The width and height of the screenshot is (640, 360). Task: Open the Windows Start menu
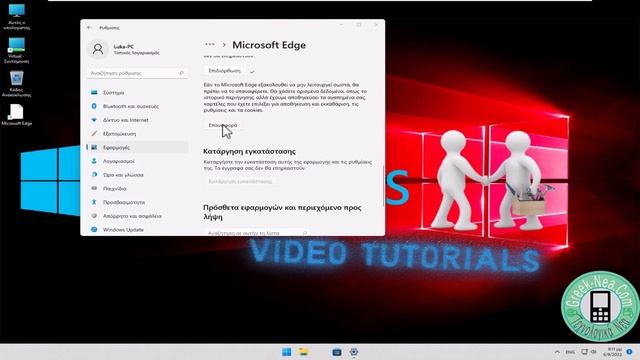287,352
